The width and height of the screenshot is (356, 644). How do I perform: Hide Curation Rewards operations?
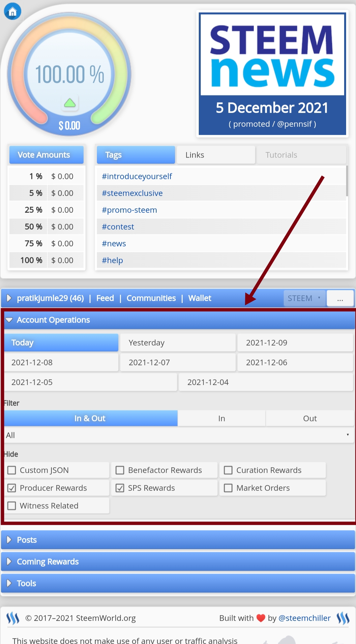click(228, 470)
